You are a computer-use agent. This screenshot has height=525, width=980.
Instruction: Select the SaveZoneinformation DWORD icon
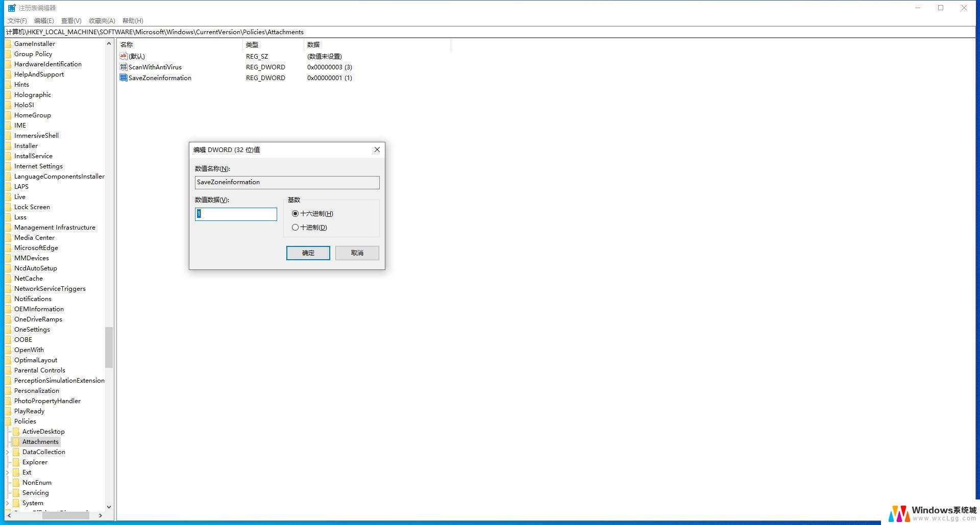(x=123, y=78)
